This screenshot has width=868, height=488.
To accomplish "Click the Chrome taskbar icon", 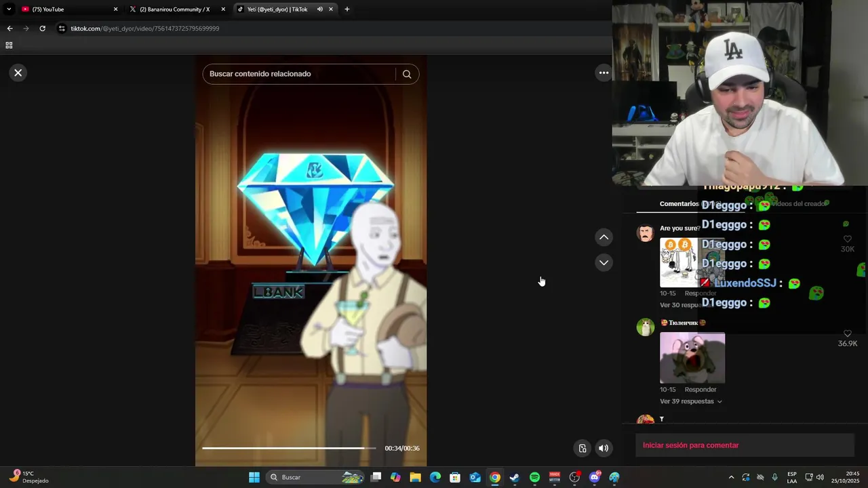I will 495,477.
